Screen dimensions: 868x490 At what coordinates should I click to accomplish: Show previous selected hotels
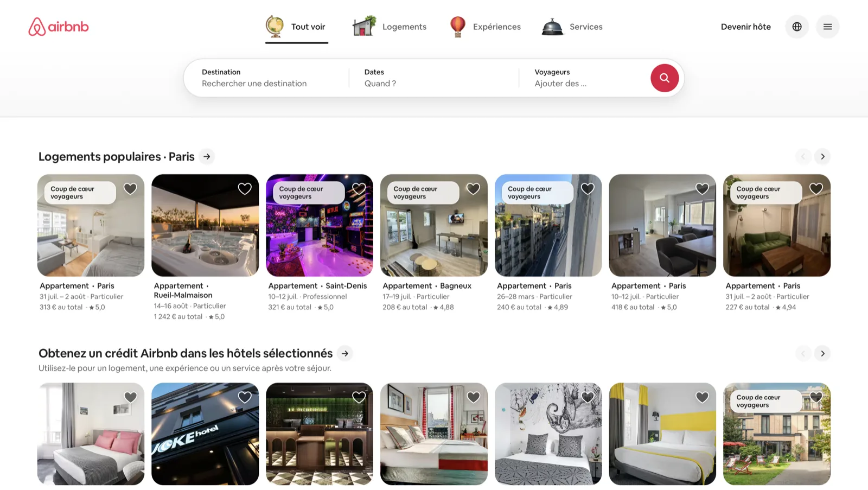[x=803, y=354]
